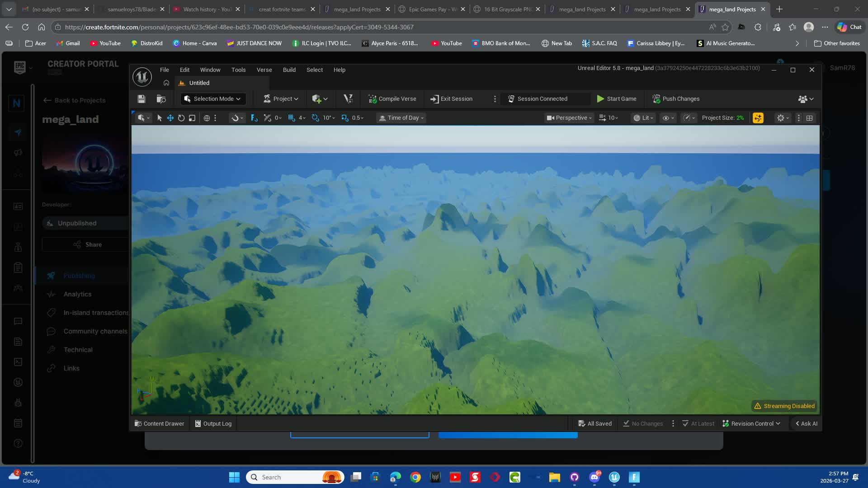Open the Edit menu
Screen dimensions: 868x488
[184, 70]
